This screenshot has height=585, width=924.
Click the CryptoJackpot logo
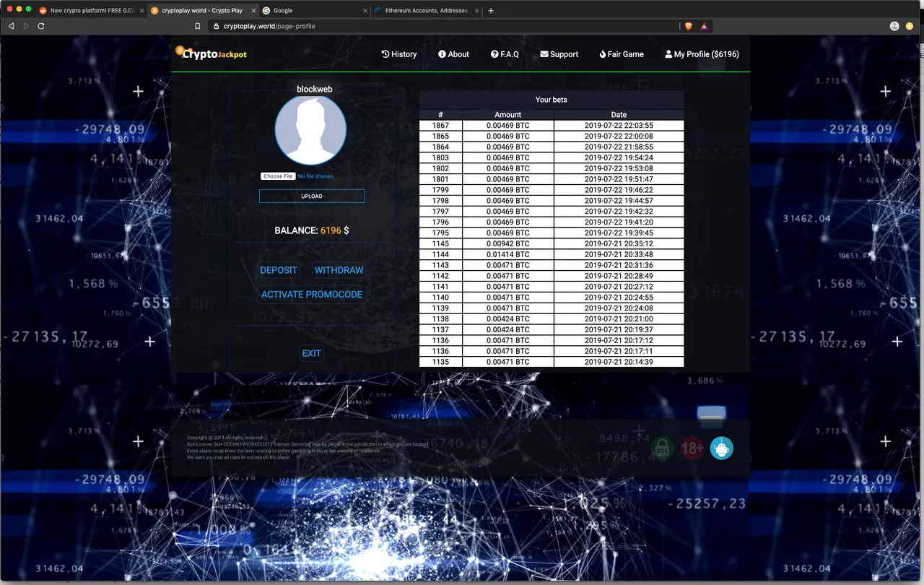(212, 53)
